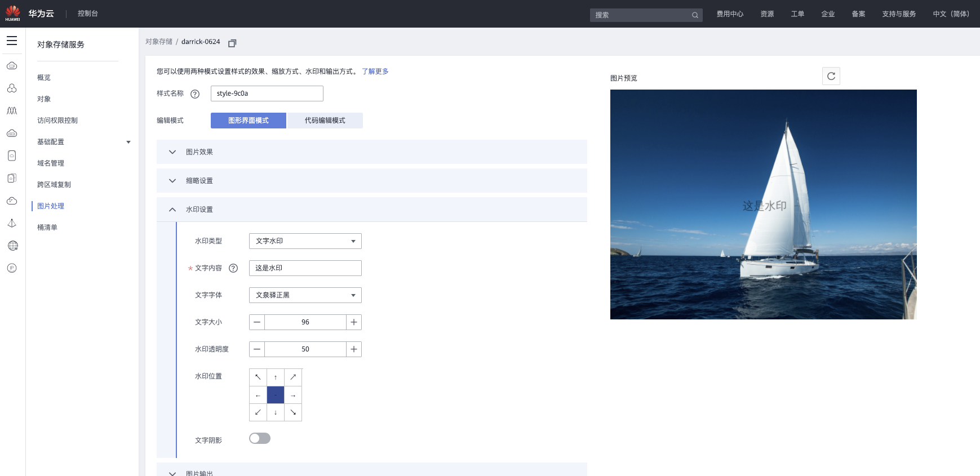980x476 pixels.
Task: Click the help icon beside 文字内容
Action: point(233,268)
